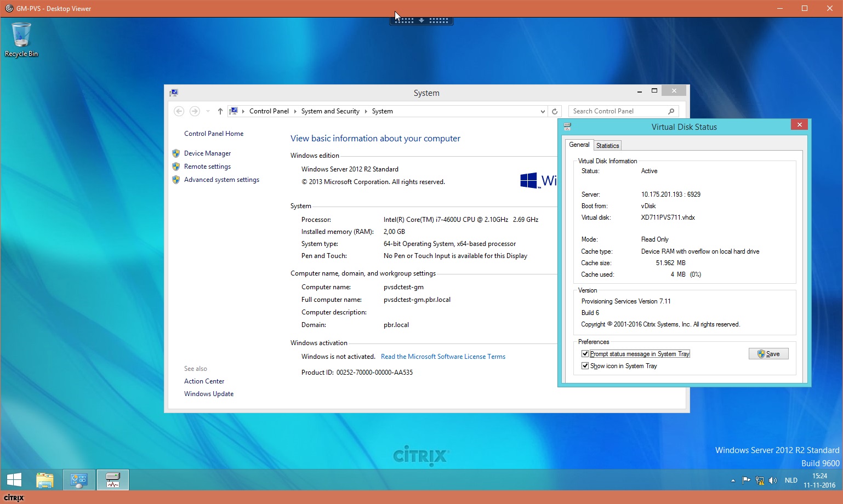Click the Product ID value text
The image size is (843, 504).
[374, 373]
